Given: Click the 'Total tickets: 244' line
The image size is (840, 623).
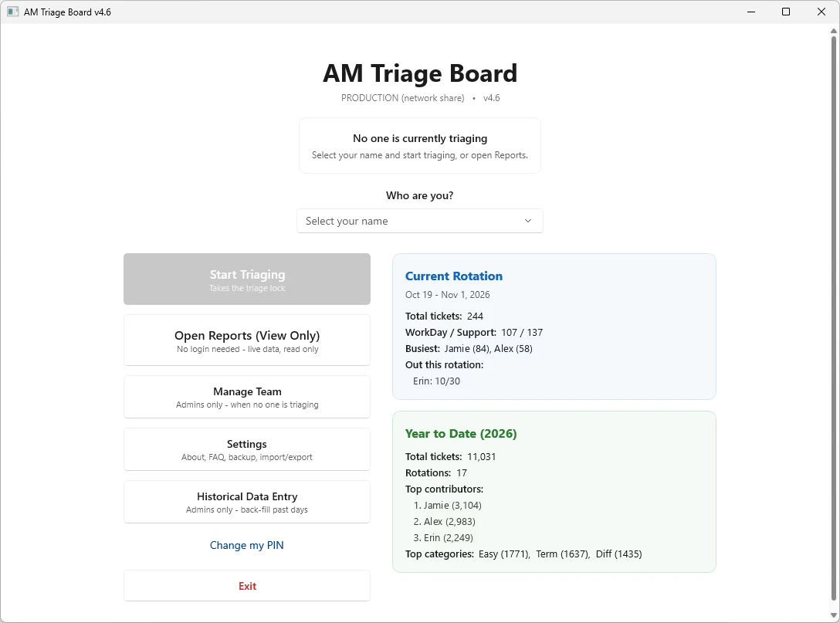Looking at the screenshot, I should 444,316.
